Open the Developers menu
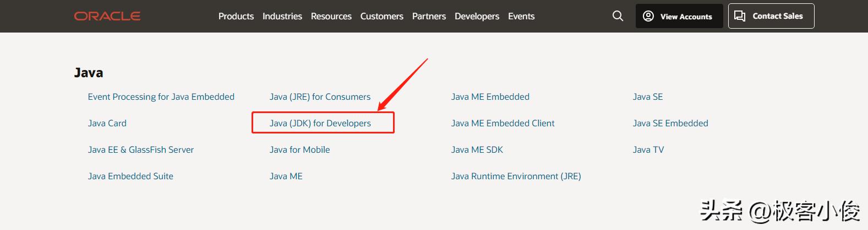This screenshot has height=230, width=868. point(477,17)
